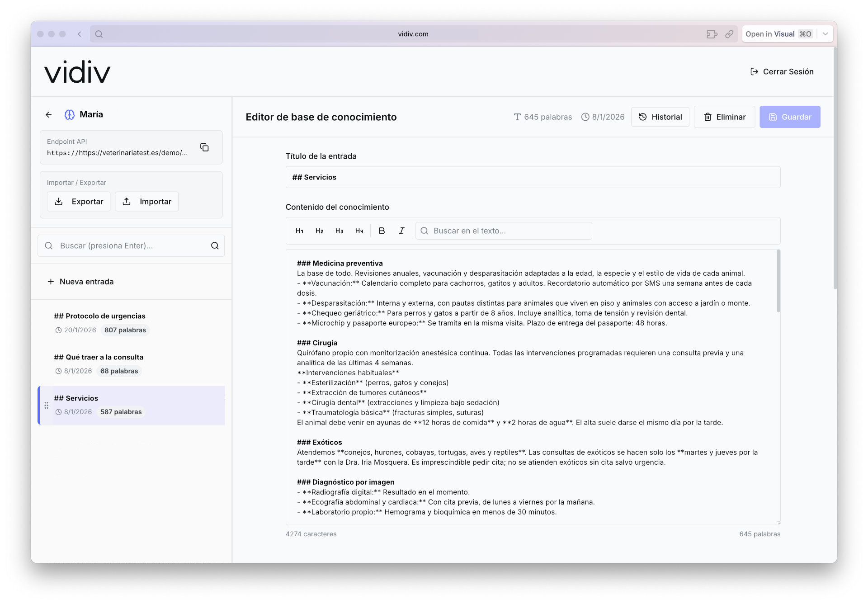The height and width of the screenshot is (604, 868).
Task: Delete entry with Eliminar button
Action: point(724,117)
